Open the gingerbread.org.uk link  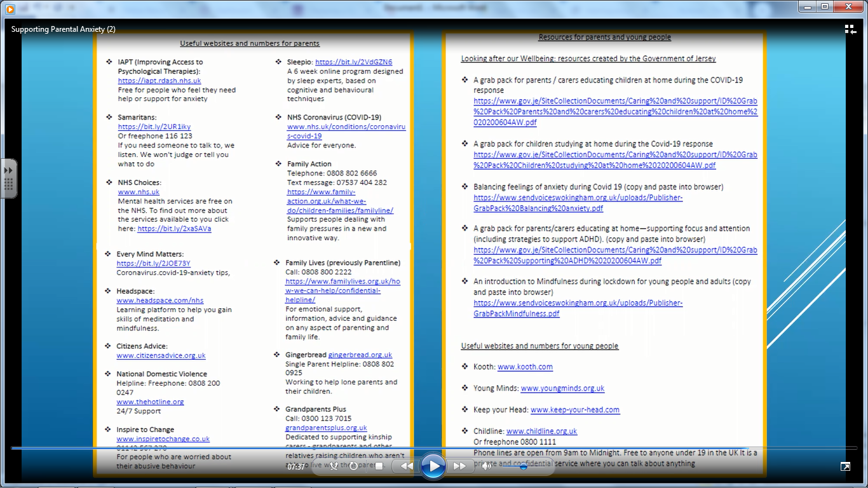(360, 355)
